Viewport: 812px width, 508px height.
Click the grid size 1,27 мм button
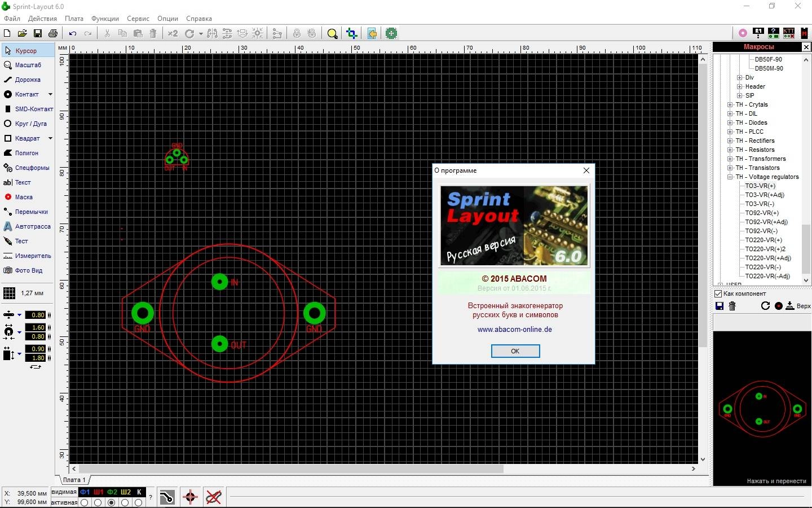click(27, 293)
